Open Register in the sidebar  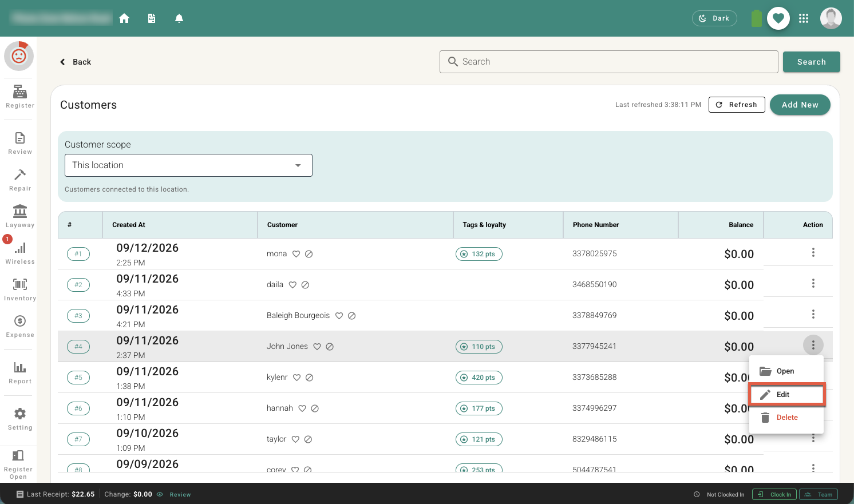click(x=20, y=96)
